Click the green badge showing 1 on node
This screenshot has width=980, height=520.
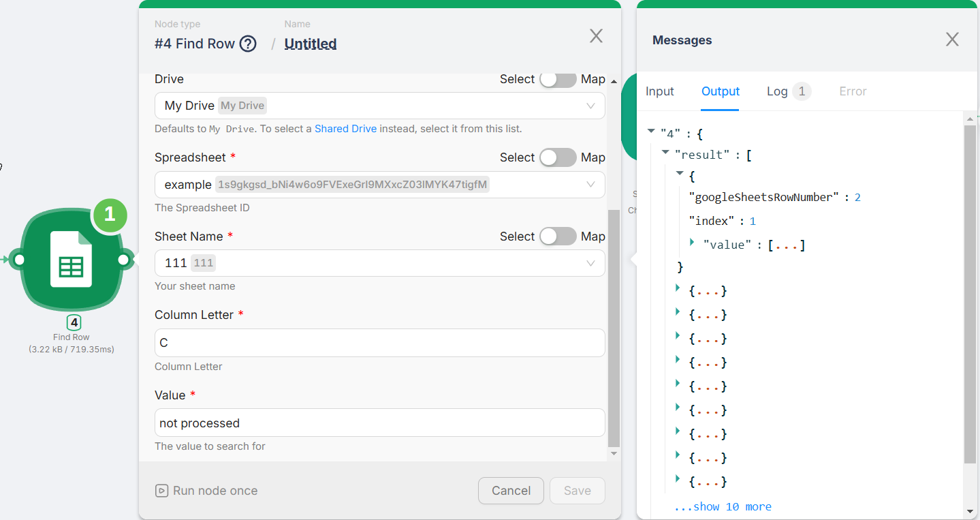click(x=110, y=216)
